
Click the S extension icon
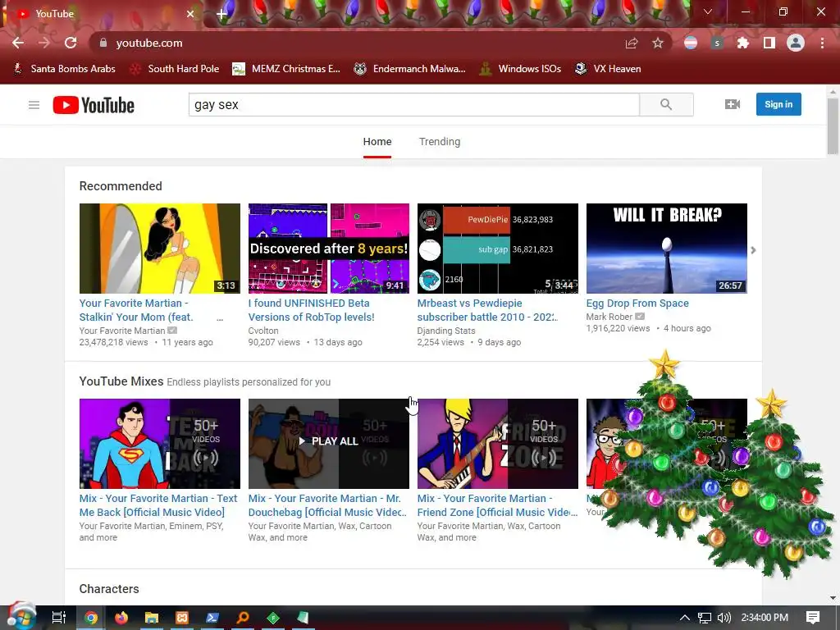(x=717, y=43)
